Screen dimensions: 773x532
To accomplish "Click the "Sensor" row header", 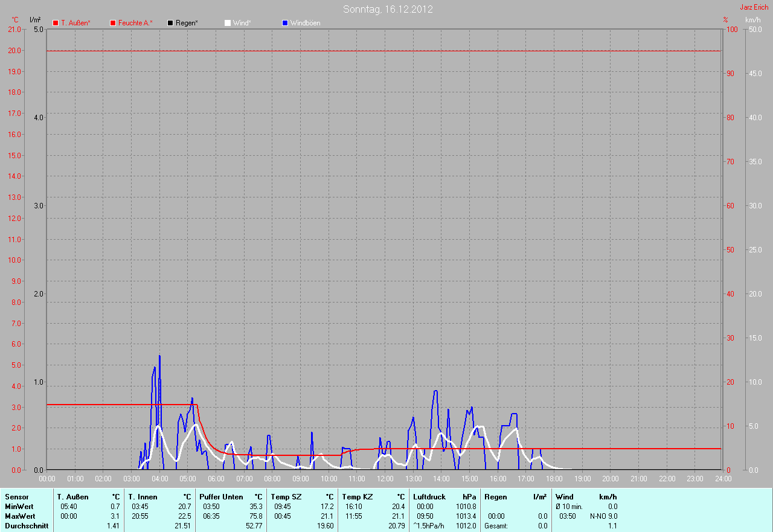I will [x=16, y=497].
